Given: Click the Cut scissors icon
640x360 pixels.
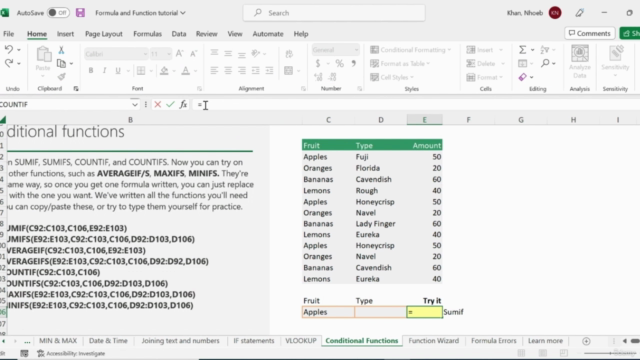Looking at the screenshot, I should [61, 50].
